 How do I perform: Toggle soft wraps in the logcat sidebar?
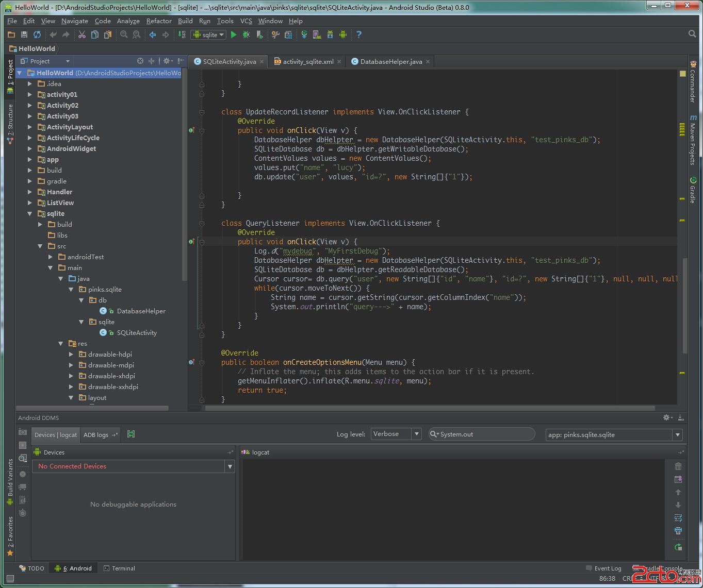678,518
